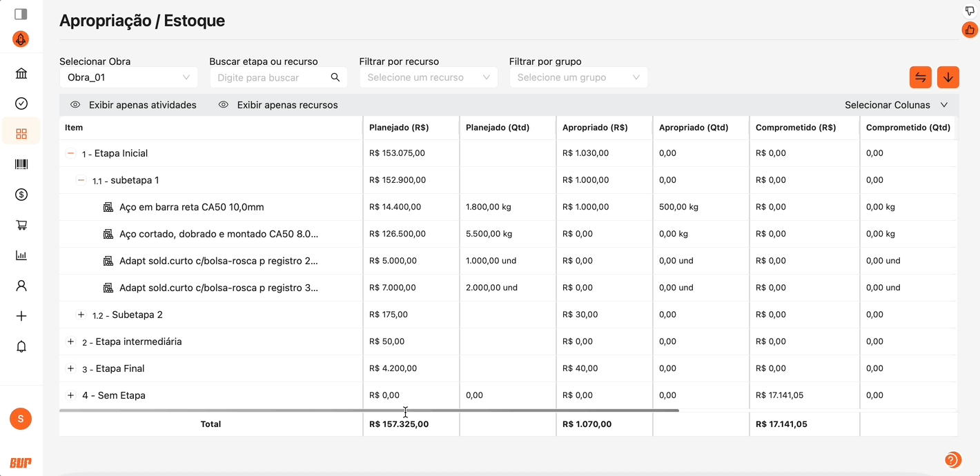Open the Selecionar Obra dropdown

128,77
